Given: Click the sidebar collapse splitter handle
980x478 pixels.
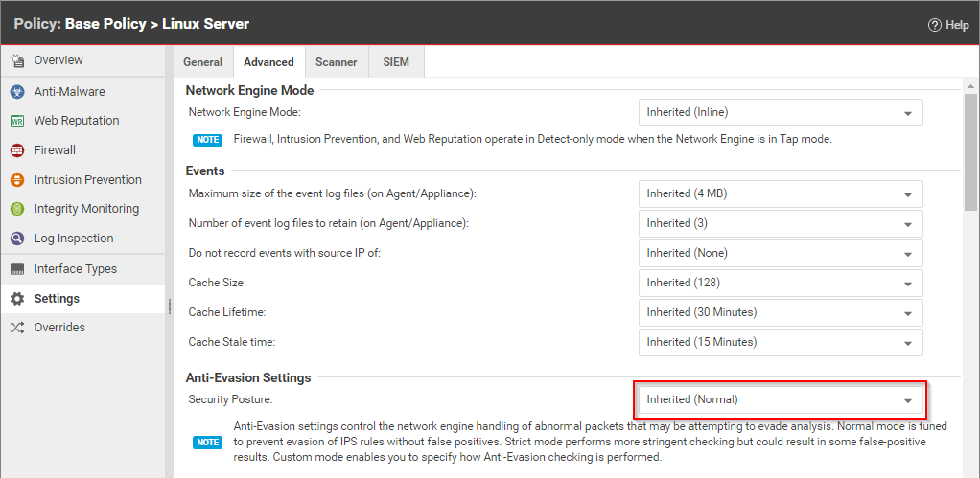Looking at the screenshot, I should (169, 306).
